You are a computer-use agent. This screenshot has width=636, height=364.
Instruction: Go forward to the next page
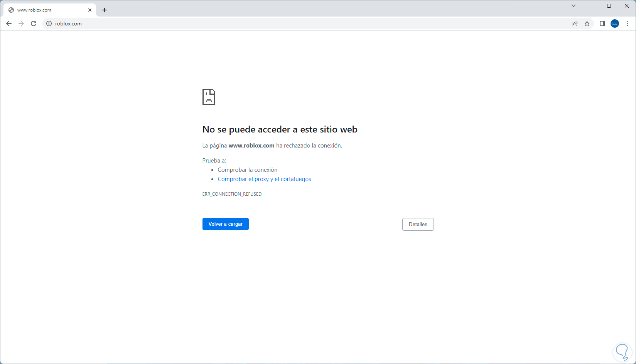pyautogui.click(x=21, y=23)
